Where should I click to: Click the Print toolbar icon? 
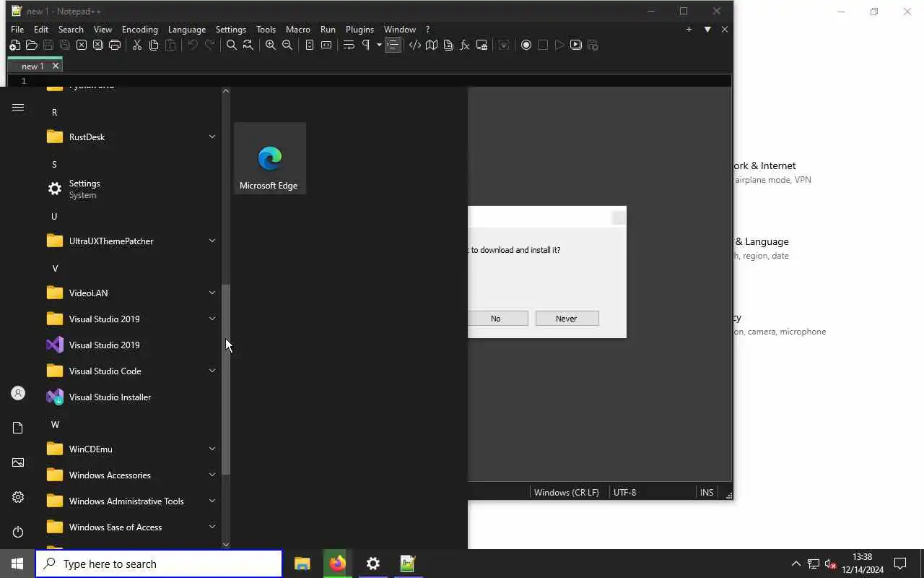(x=115, y=45)
